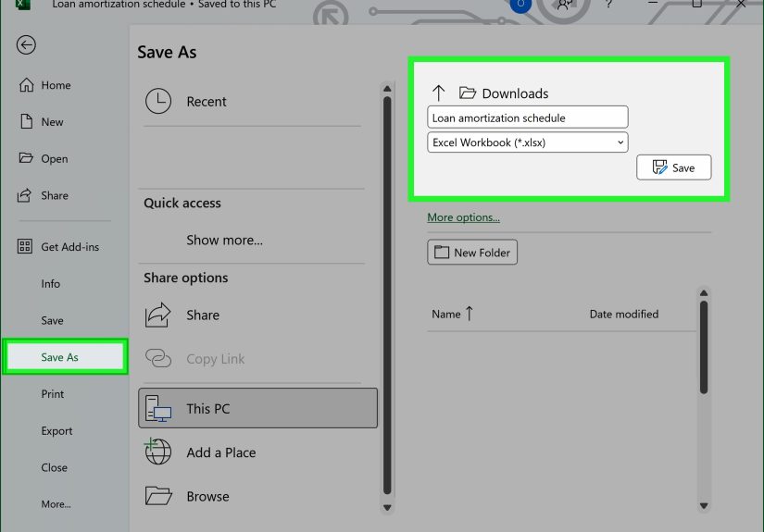Open the Info page
Viewport: 764px width, 532px height.
[51, 284]
